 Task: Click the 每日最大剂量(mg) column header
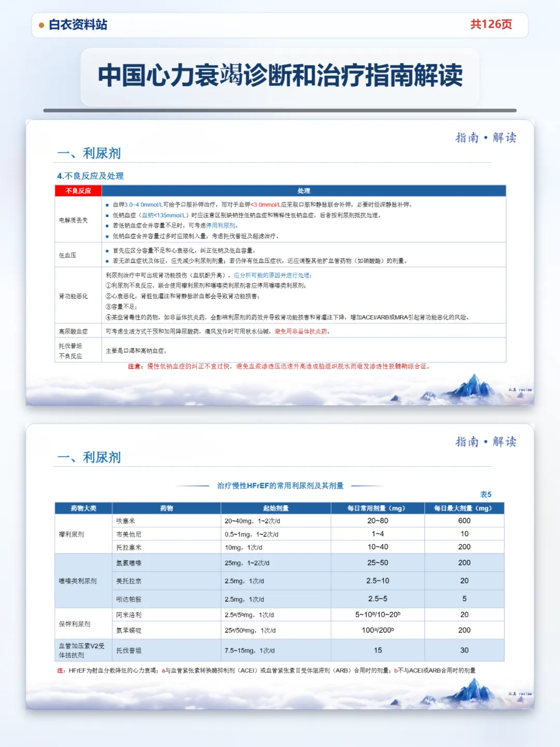(464, 508)
